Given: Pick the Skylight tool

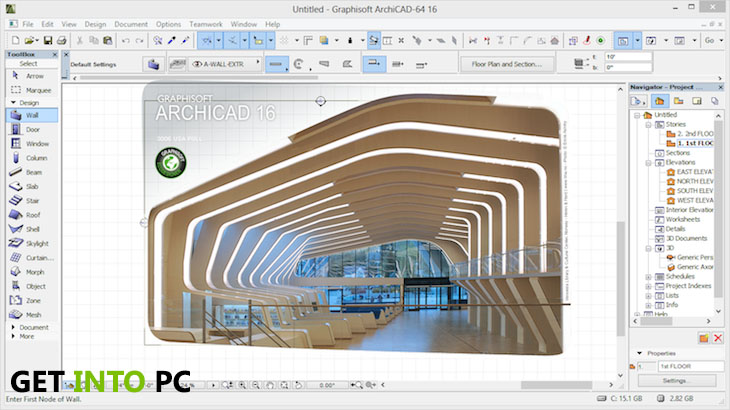Looking at the screenshot, I should (32, 243).
